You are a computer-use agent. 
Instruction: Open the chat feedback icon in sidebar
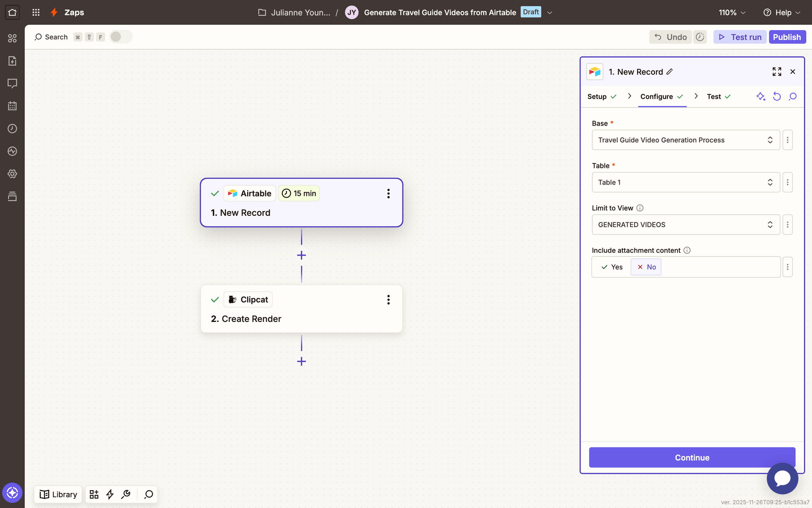click(x=12, y=83)
